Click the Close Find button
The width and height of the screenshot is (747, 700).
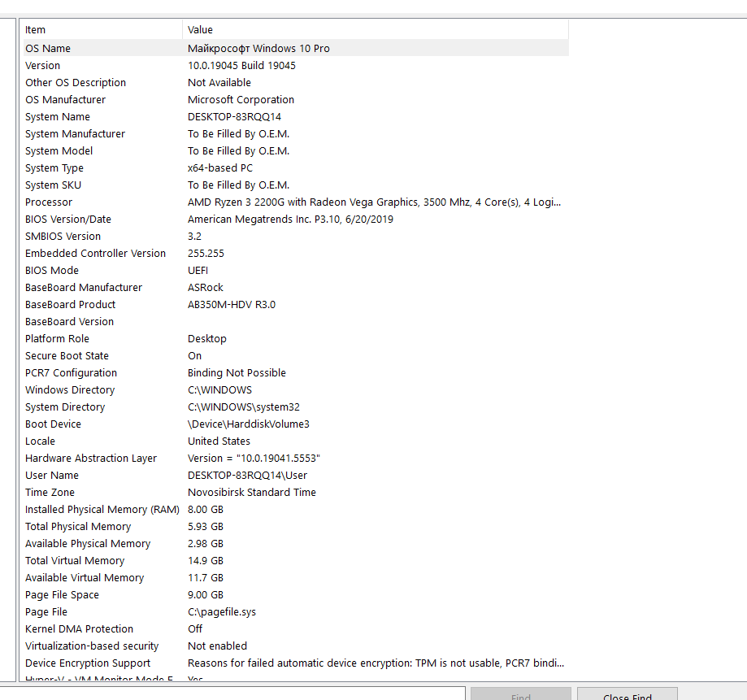point(627,695)
